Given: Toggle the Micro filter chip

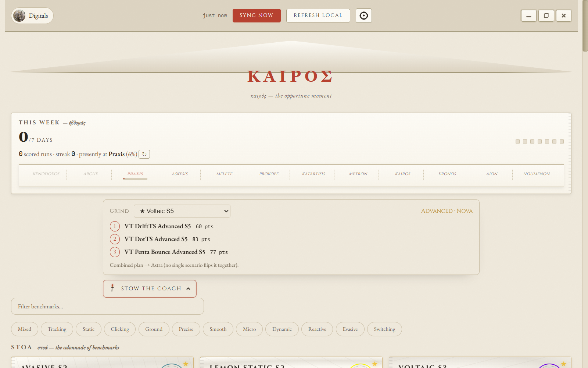Looking at the screenshot, I should (249, 329).
